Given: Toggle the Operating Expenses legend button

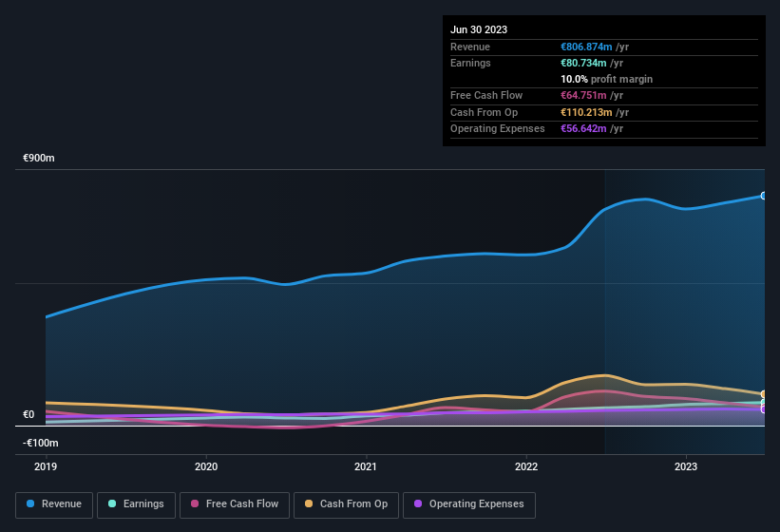Looking at the screenshot, I should pos(468,504).
